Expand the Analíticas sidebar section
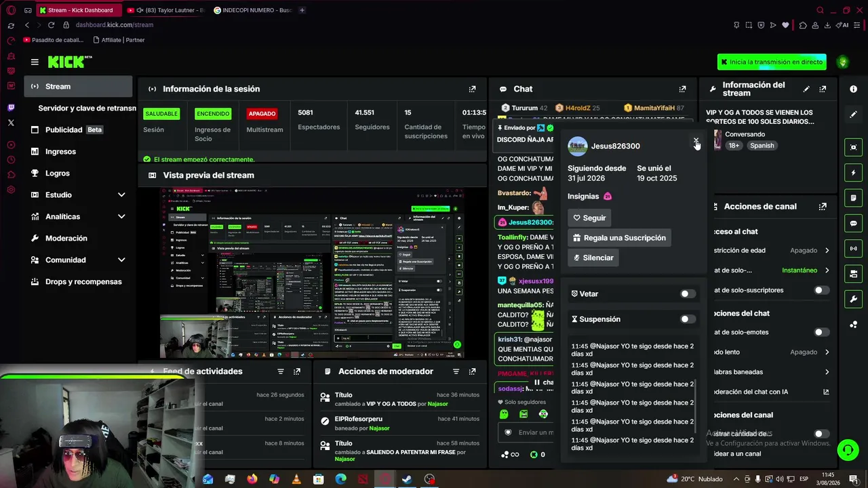 click(121, 217)
